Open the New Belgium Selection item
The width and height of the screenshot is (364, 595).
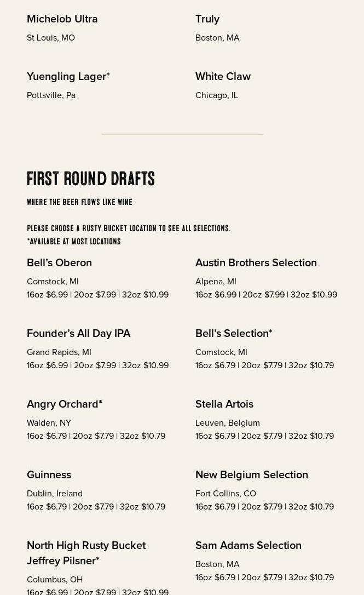pyautogui.click(x=252, y=475)
